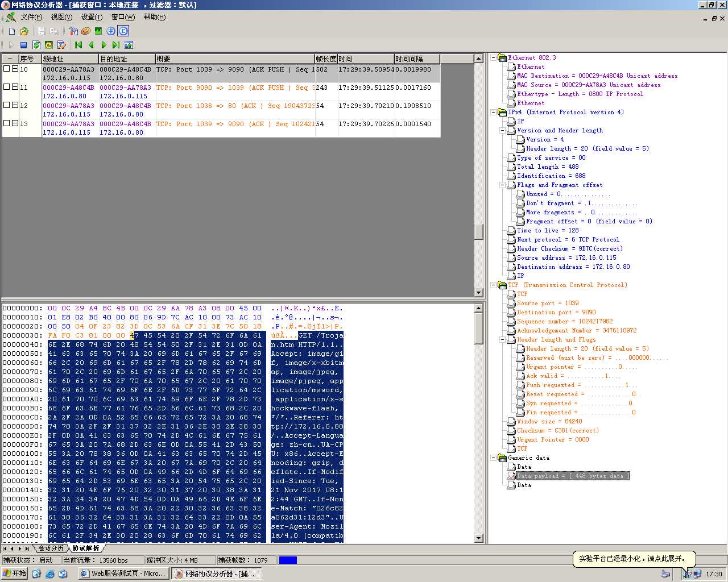Open the 文件(F) menu
The height and width of the screenshot is (582, 728).
31,17
